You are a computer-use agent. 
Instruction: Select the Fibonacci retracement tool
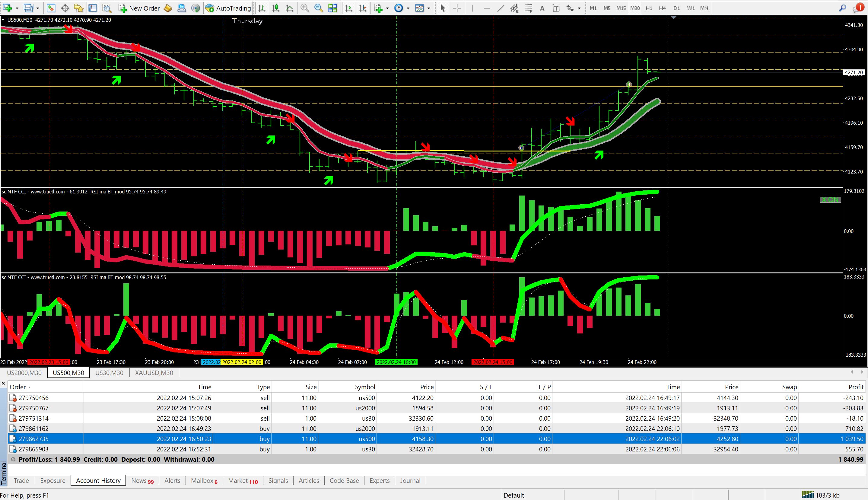pyautogui.click(x=528, y=8)
